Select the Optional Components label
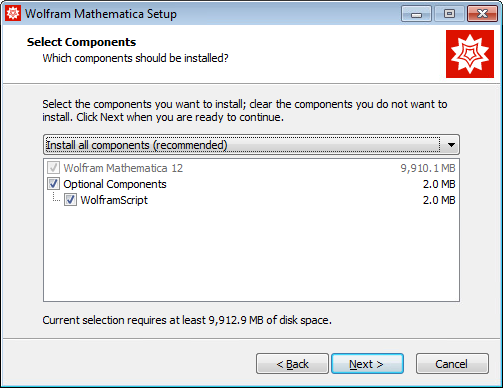The image size is (503, 388). (x=115, y=184)
